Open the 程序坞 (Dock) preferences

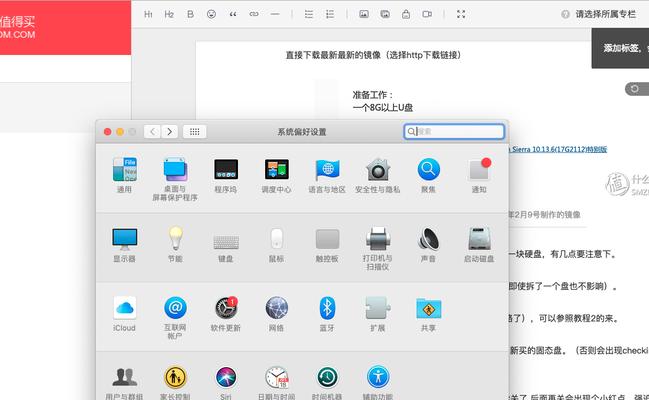(x=226, y=175)
